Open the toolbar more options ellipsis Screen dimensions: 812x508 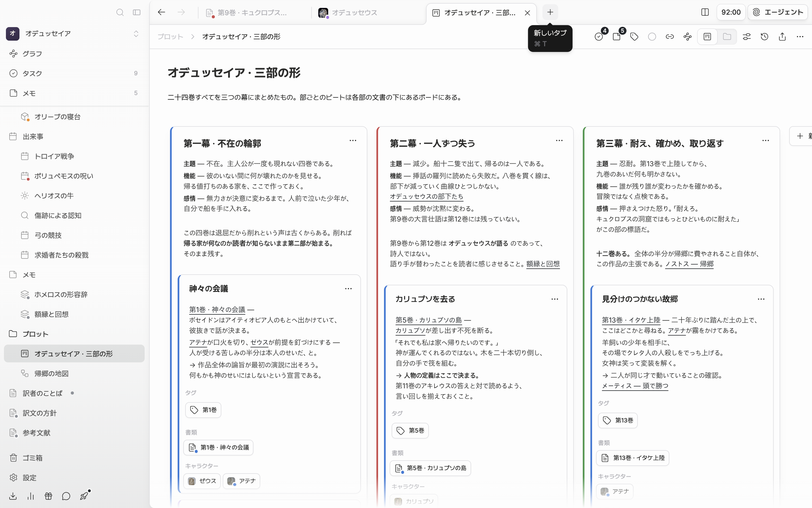800,37
